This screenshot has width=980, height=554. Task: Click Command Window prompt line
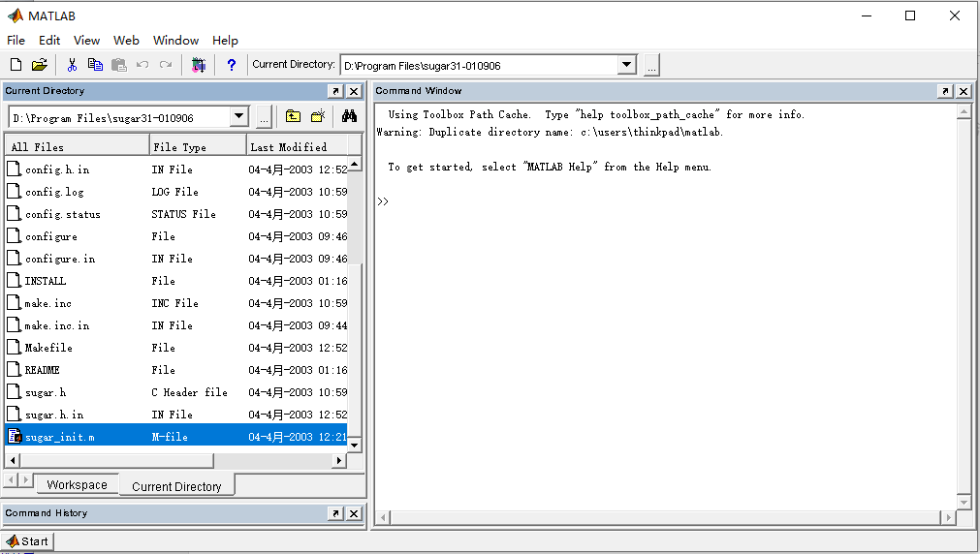(665, 201)
